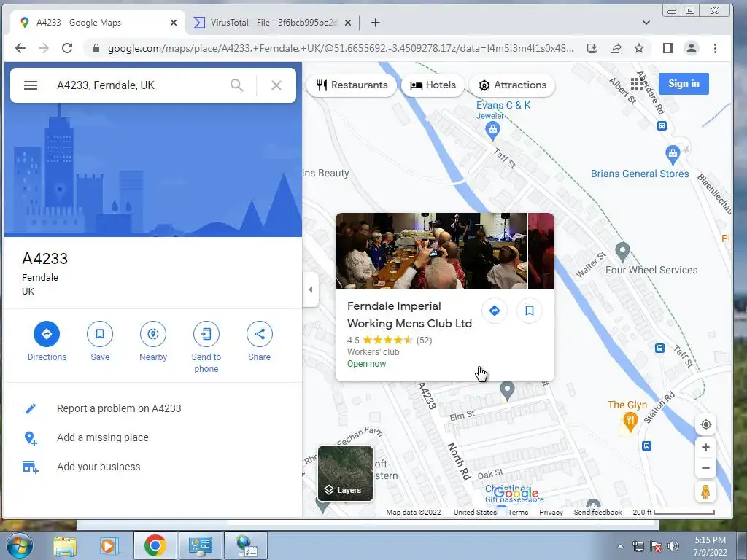Zoom out the map with minus
This screenshot has width=747, height=560.
706,467
